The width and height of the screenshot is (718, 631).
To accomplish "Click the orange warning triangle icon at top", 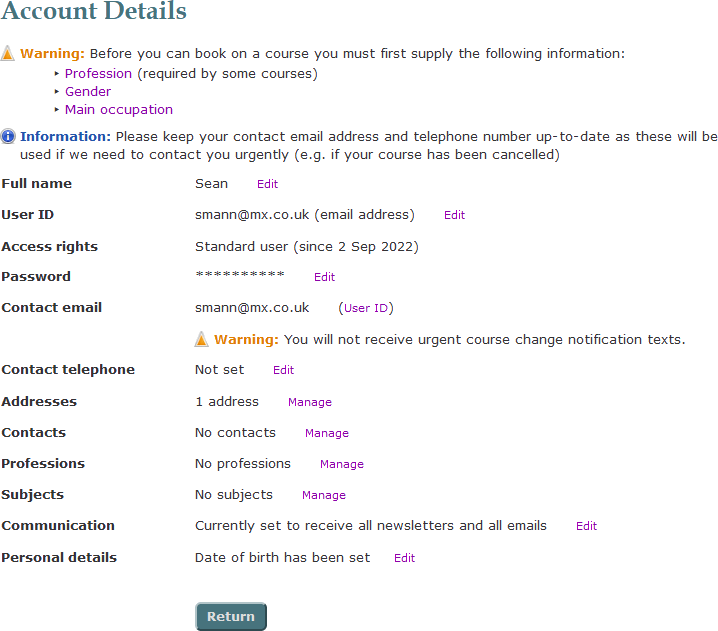I will tap(8, 54).
